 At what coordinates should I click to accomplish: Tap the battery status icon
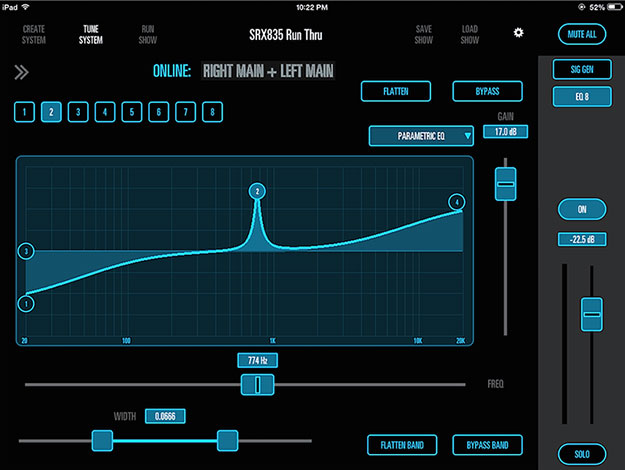614,7
